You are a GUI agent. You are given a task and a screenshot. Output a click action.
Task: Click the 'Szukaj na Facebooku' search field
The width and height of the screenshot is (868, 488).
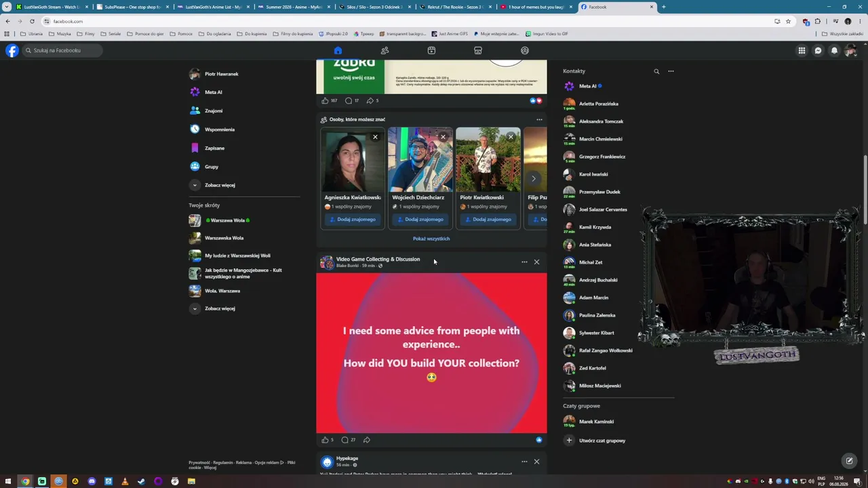[x=62, y=50]
